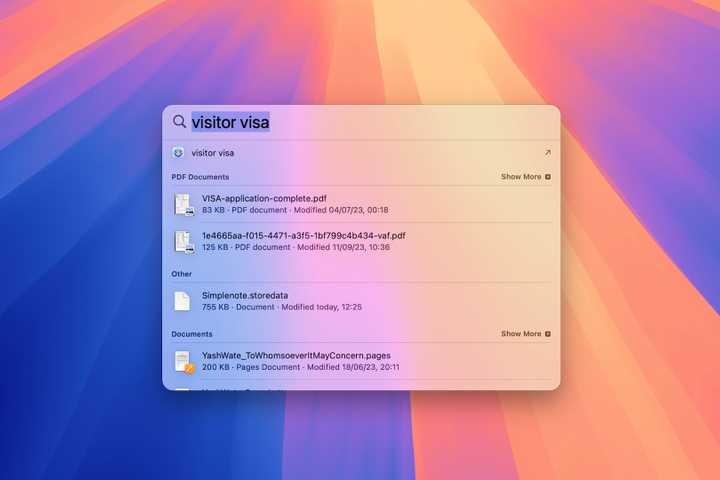
Task: Click the PDF icon of the 1e4665aa vaf file
Action: pos(183,242)
